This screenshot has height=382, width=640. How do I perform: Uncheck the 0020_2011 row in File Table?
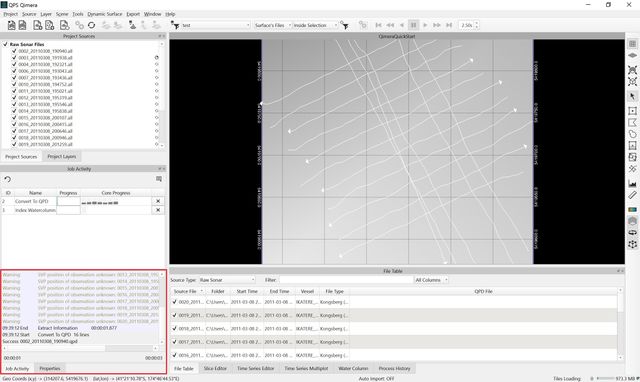point(175,302)
